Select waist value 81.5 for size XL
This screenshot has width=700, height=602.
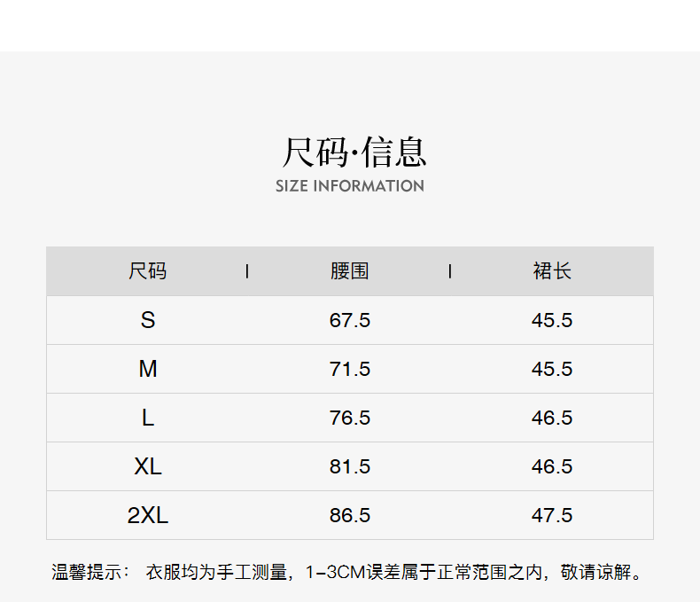(x=349, y=466)
